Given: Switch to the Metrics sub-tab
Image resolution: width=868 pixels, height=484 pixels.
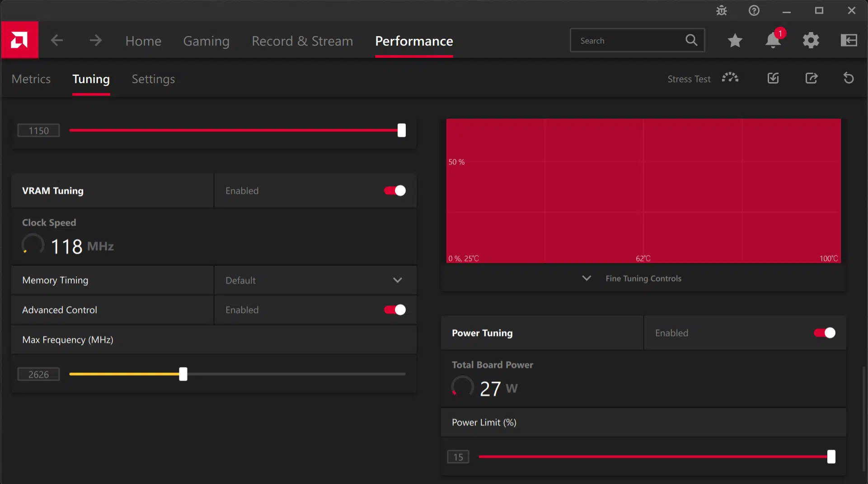Looking at the screenshot, I should tap(31, 79).
